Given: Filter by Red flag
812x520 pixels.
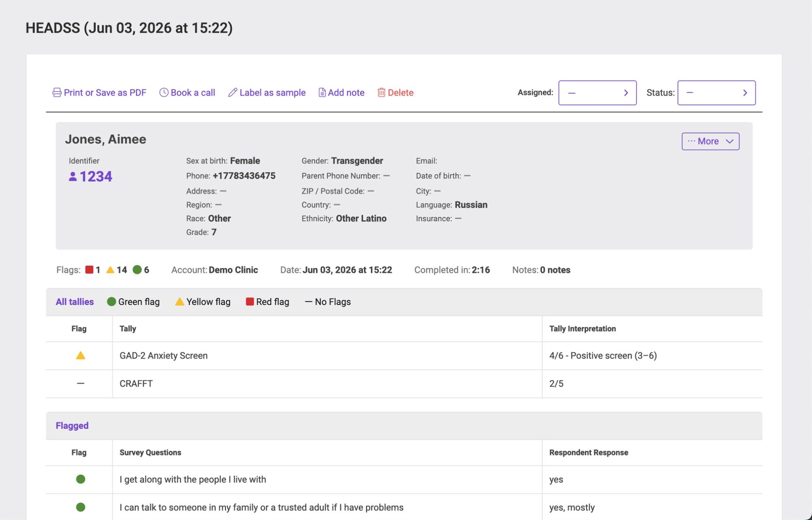Looking at the screenshot, I should coord(268,302).
